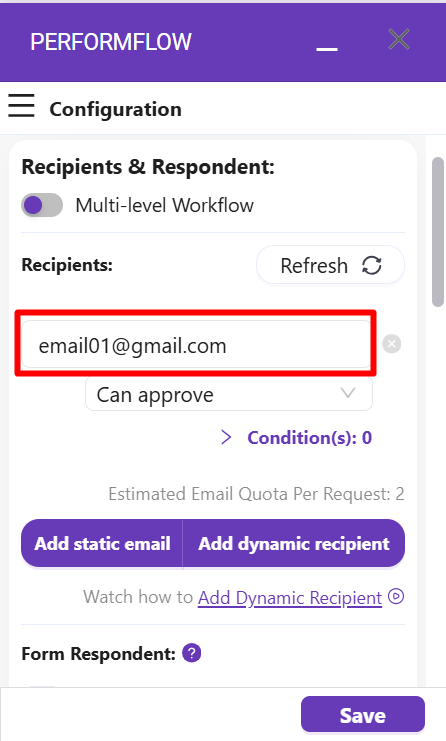Click the Add dynamic recipient button
This screenshot has width=446, height=741.
tap(294, 543)
